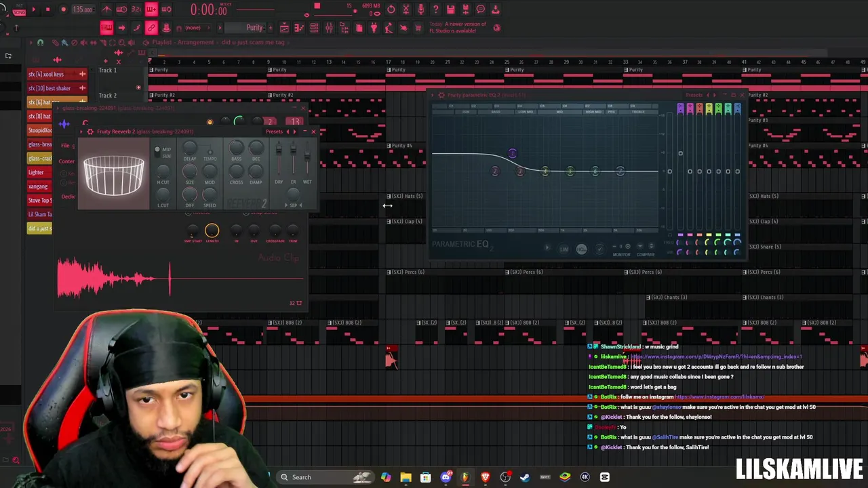The height and width of the screenshot is (488, 868).
Task: Toggle the wait-for-input-before-recording icon
Action: 121,9
